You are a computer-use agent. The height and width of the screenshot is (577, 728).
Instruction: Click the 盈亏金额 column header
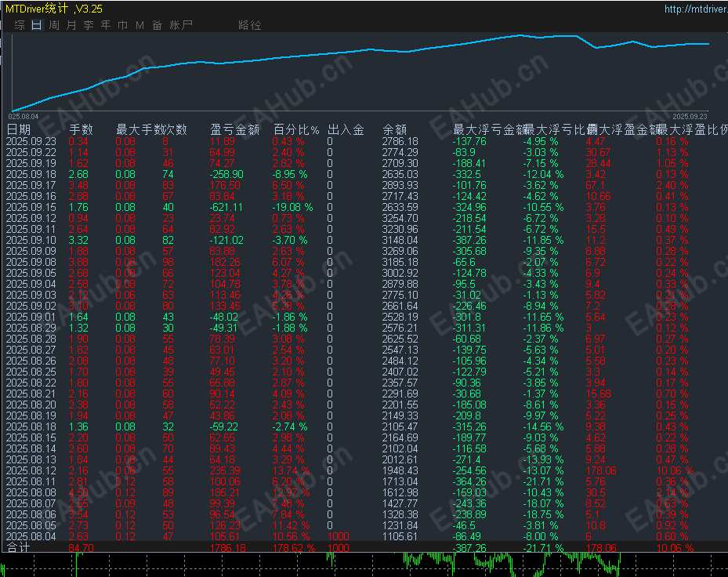tap(234, 129)
